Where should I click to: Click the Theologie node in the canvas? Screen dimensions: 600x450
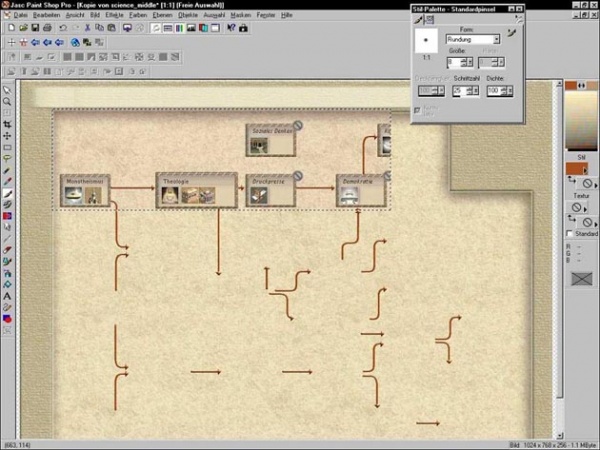pyautogui.click(x=196, y=190)
